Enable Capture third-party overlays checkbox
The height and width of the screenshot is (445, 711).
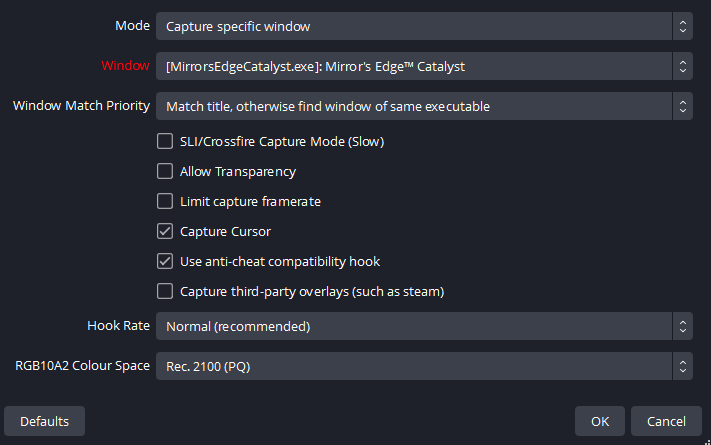click(x=165, y=292)
